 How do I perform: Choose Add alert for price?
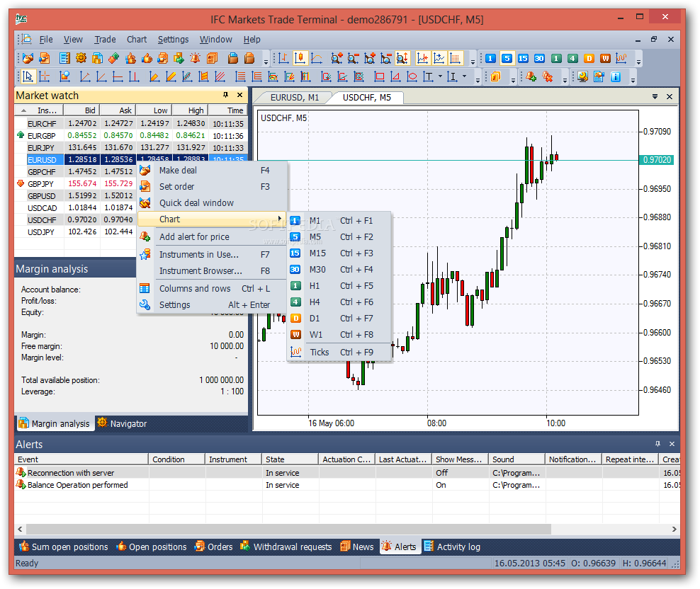pos(194,237)
